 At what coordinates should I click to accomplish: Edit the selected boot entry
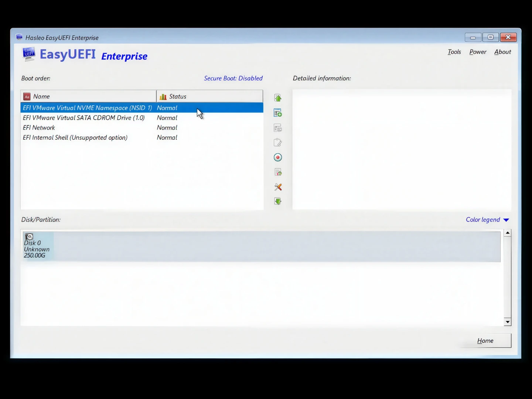click(278, 143)
